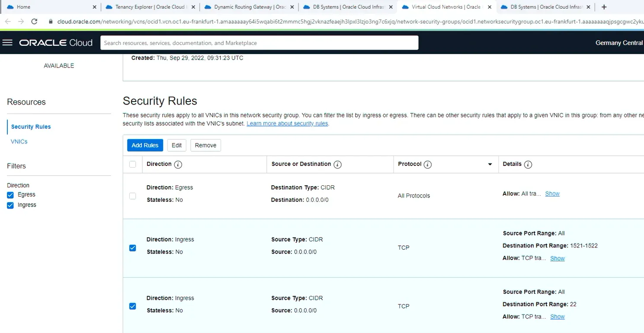Show info tooltip for Direction column
The image size is (644, 333).
(x=178, y=165)
